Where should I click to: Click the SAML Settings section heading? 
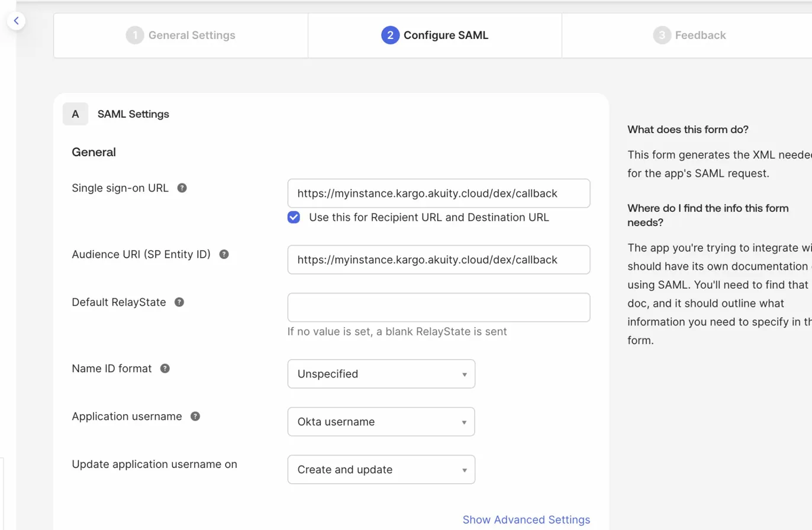pyautogui.click(x=133, y=114)
